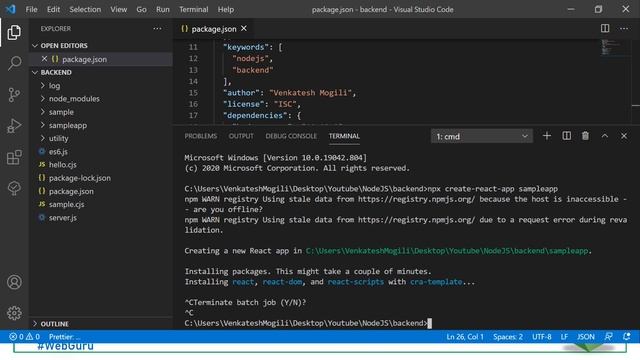Switch to the Debug Console tab

tap(291, 136)
